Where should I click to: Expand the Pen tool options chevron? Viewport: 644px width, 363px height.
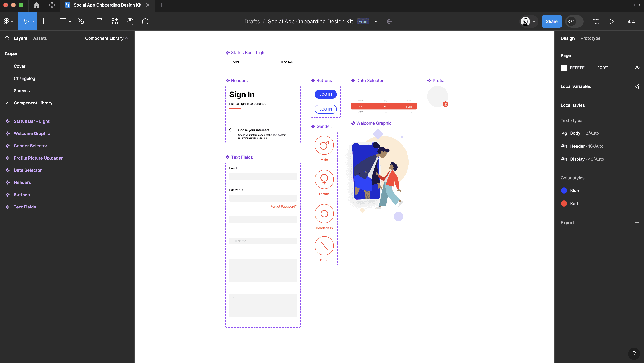88,21
